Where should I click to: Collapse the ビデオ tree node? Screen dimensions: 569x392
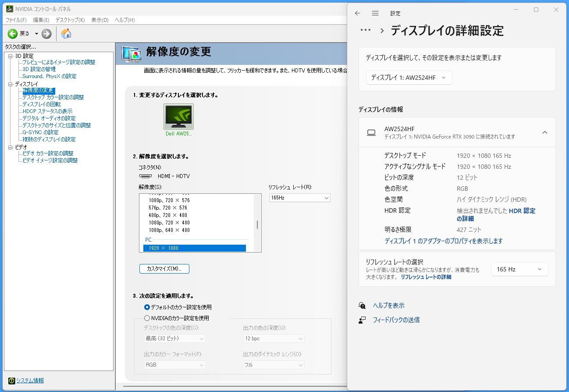[x=11, y=147]
